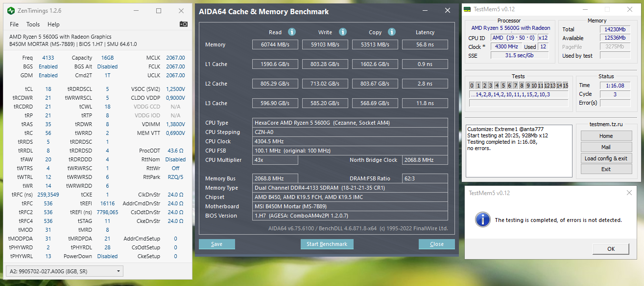Click the SSE 31.5 sec/Gb field
This screenshot has height=286, width=644.
(519, 55)
